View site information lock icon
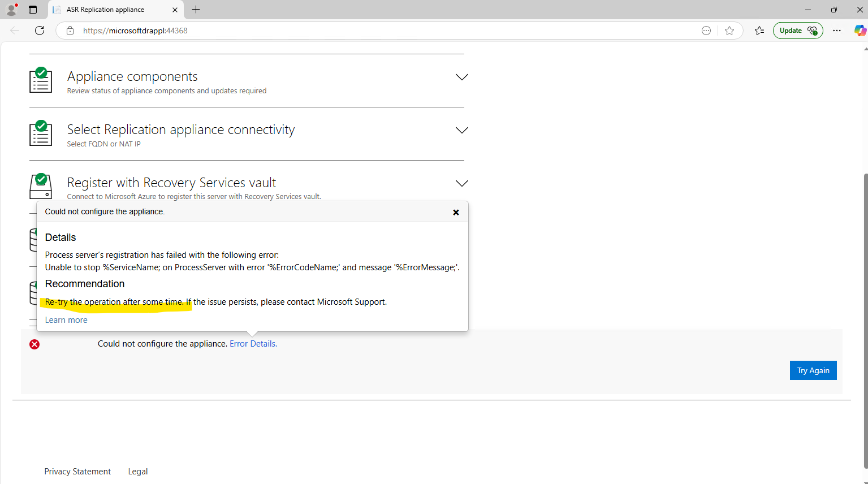 tap(70, 31)
